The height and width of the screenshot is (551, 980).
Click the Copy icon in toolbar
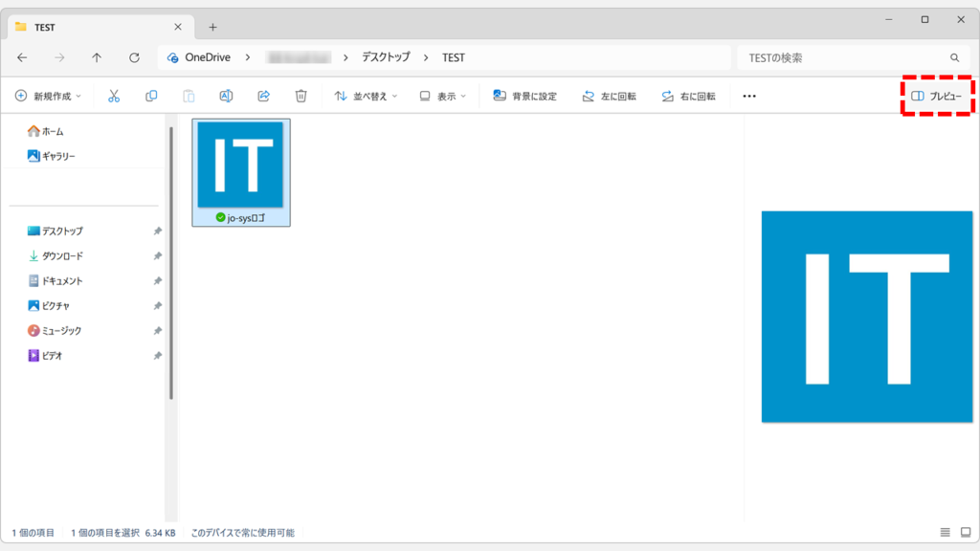click(x=151, y=96)
